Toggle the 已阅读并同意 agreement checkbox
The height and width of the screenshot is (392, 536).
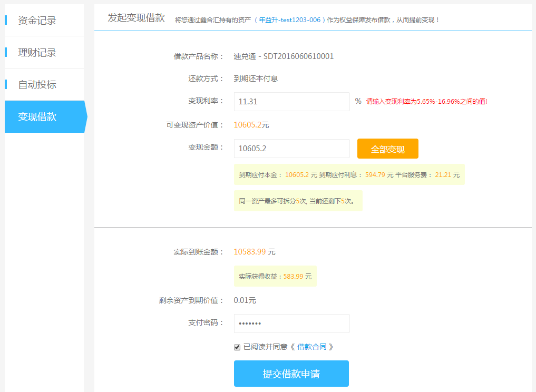click(x=237, y=347)
